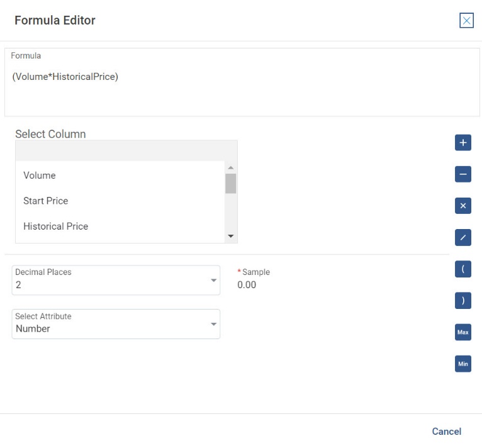The width and height of the screenshot is (482, 448).
Task: Add the multiply operator to formula
Action: click(462, 206)
